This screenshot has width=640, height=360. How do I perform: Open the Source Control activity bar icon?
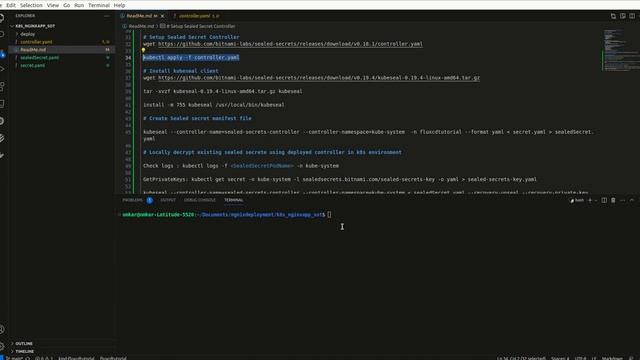tap(2, 53)
